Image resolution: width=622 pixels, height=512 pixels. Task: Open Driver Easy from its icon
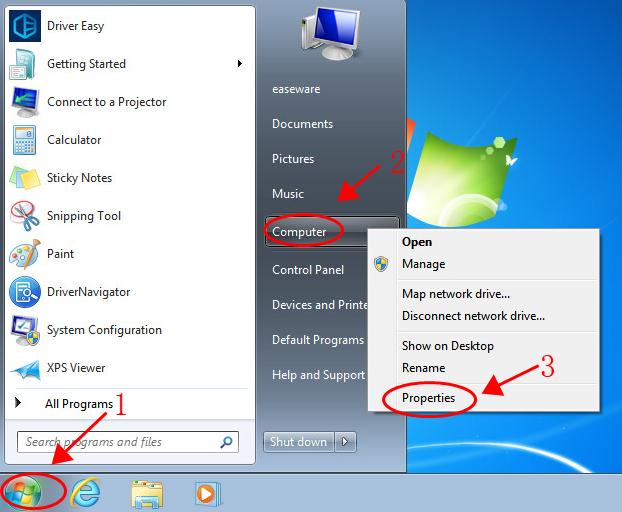(25, 26)
